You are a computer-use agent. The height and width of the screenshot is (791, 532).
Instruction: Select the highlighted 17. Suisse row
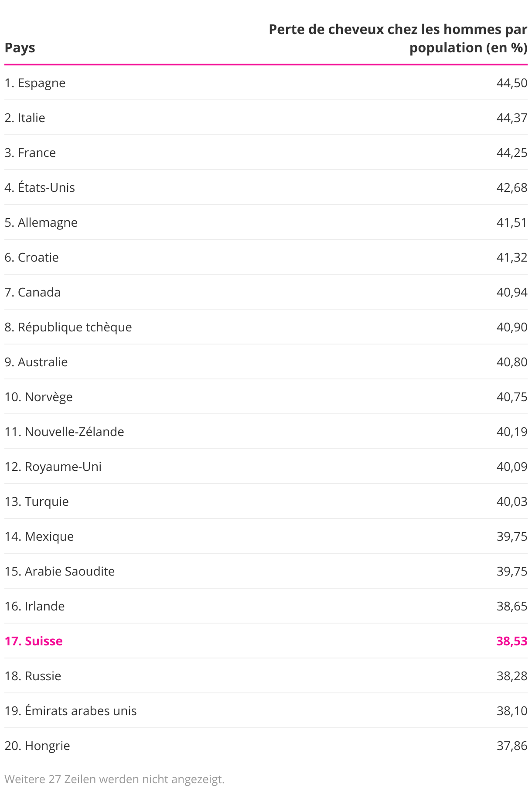266,641
